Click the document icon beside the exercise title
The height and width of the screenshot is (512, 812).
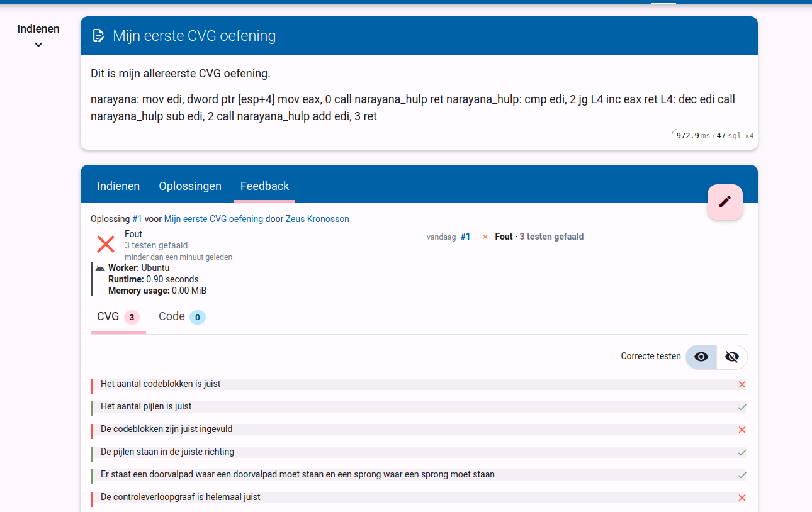[98, 35]
